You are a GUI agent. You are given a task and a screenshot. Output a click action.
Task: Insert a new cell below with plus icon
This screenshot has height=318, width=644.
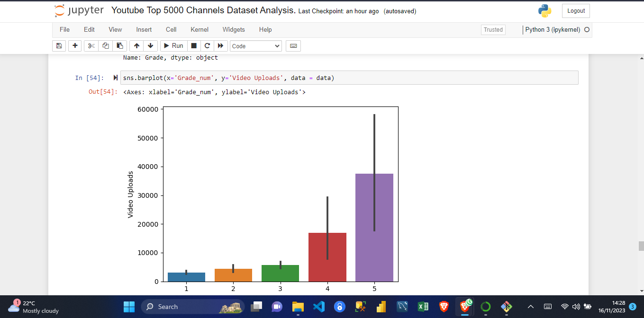[75, 46]
